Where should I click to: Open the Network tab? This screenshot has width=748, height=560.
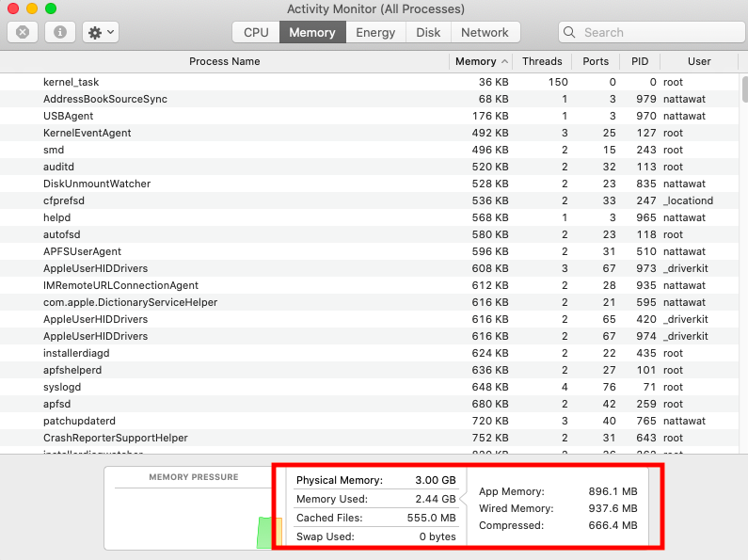point(485,32)
